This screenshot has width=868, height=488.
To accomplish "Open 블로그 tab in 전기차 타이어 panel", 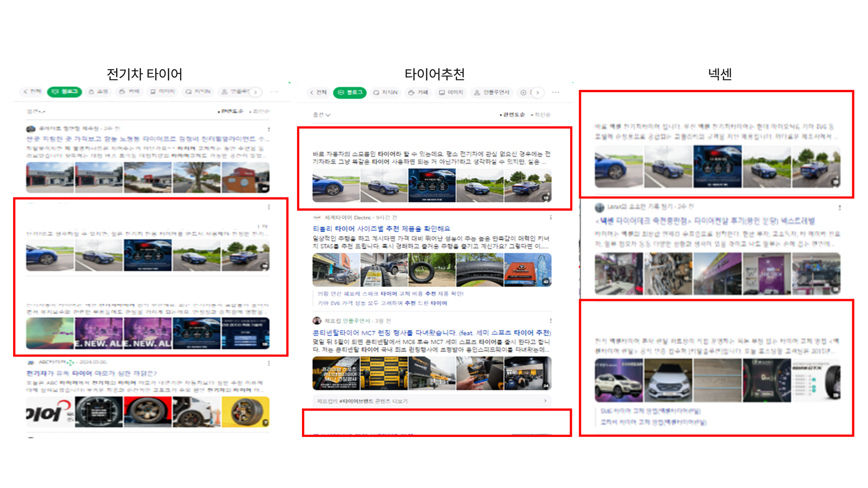I will 65,92.
